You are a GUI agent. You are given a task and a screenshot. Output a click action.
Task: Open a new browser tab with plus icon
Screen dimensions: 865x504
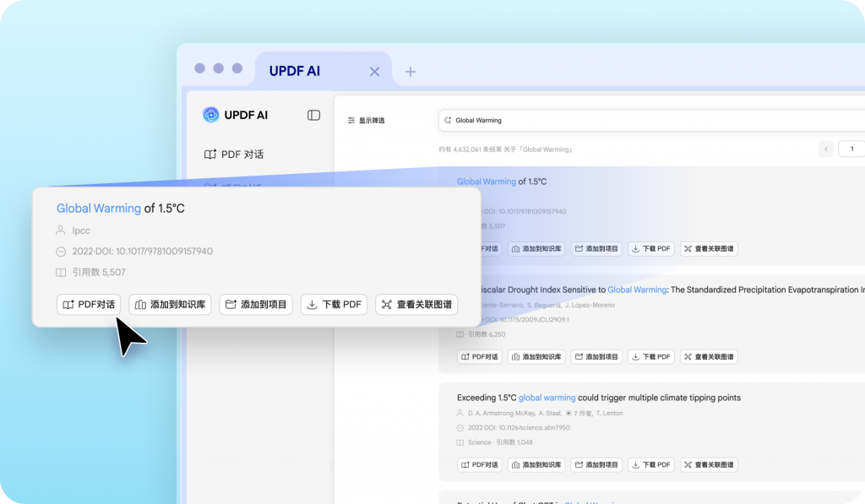(411, 72)
